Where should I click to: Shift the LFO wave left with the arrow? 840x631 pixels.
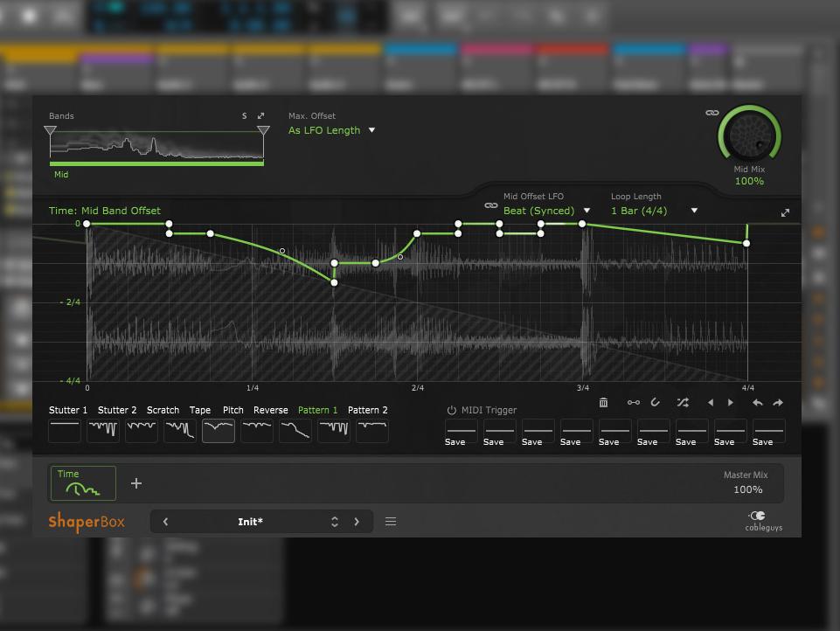710,403
